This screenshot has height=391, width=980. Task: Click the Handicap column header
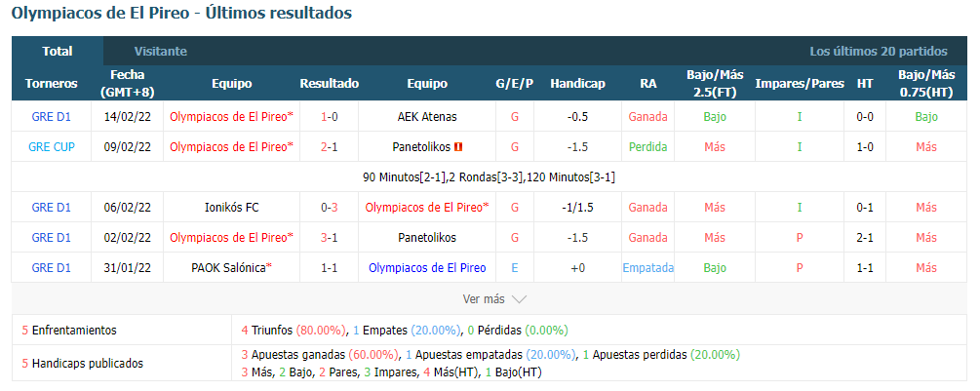click(x=577, y=84)
